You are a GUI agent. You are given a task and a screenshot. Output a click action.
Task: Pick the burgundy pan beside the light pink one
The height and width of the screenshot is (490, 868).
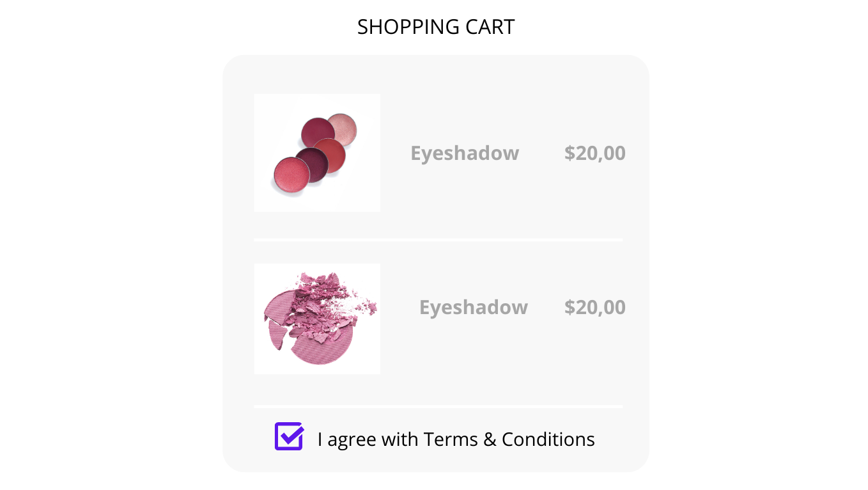click(x=317, y=131)
